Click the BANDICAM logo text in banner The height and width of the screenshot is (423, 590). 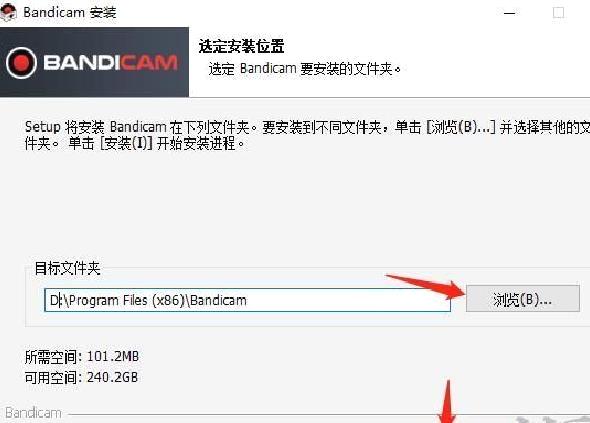[x=110, y=62]
